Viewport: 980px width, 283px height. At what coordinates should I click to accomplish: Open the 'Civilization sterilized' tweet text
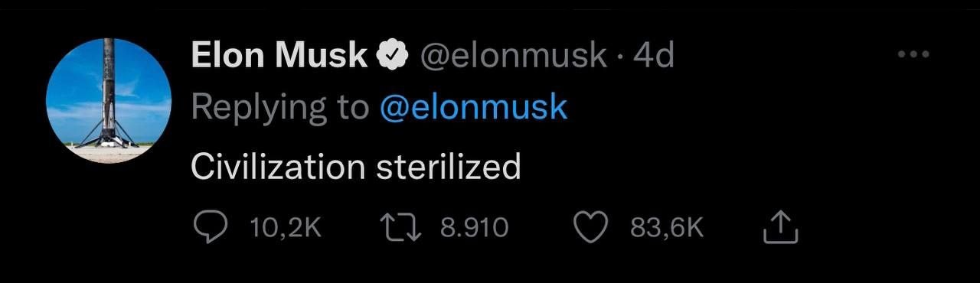(x=356, y=167)
